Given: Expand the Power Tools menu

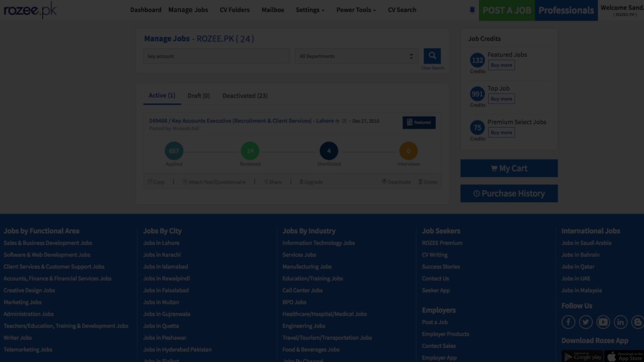Looking at the screenshot, I should tap(356, 10).
